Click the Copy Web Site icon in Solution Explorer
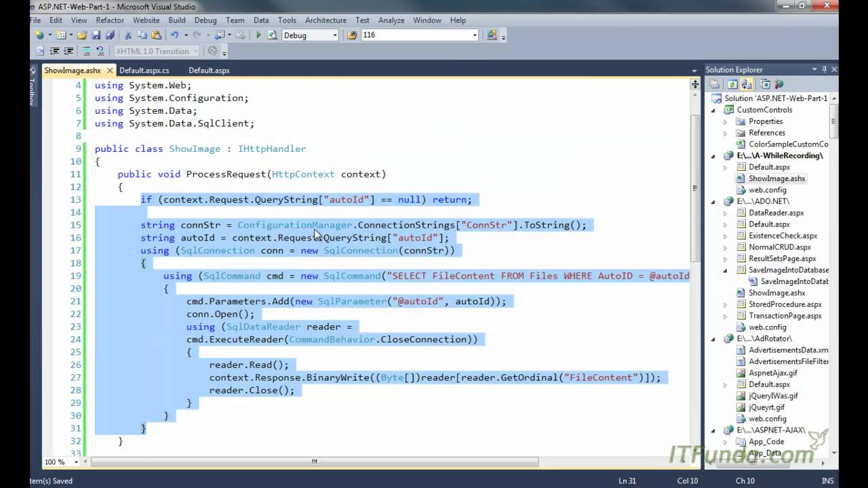 [x=765, y=84]
